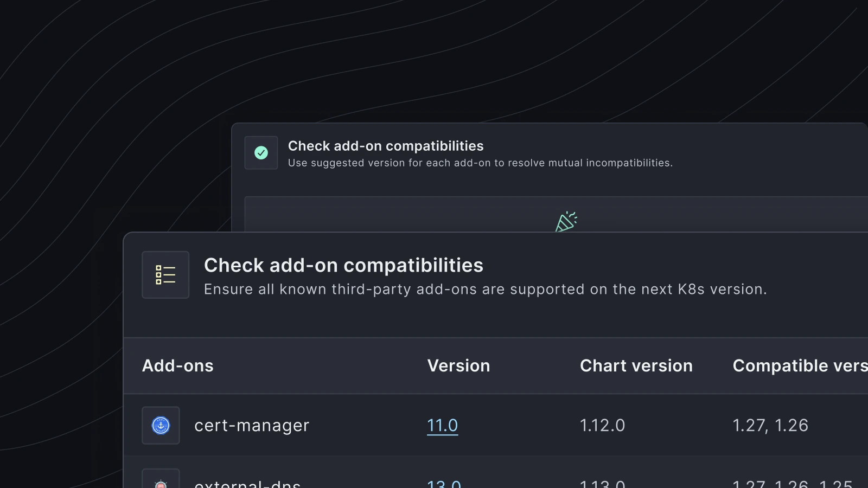Viewport: 868px width, 488px height.
Task: Click the checklist icon beside front panel title
Action: 165,274
